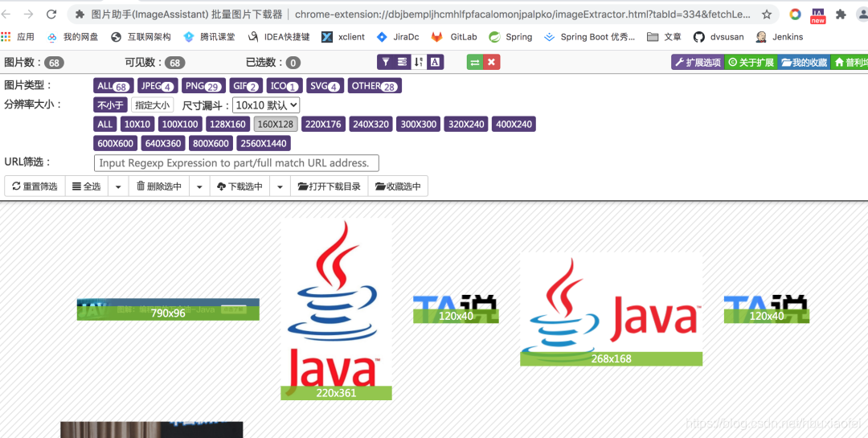The width and height of the screenshot is (868, 438).
Task: Filter image type by GIF
Action: coord(247,86)
